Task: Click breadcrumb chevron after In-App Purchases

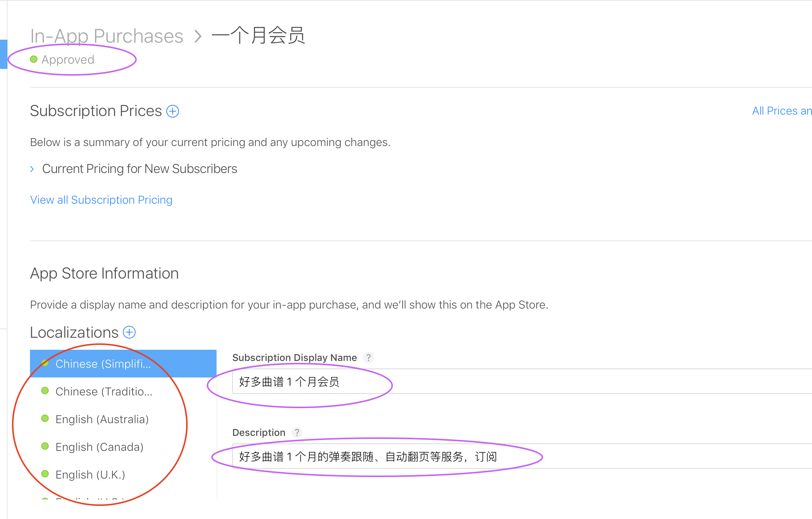Action: point(198,36)
